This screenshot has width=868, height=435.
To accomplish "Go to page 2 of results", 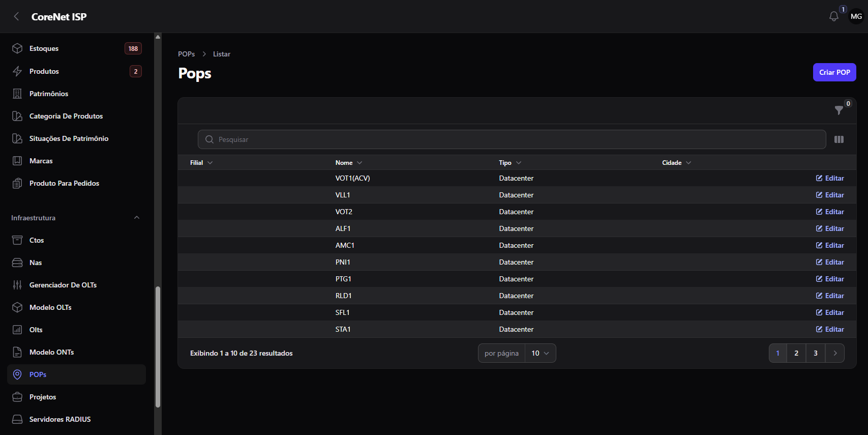I will coord(796,353).
